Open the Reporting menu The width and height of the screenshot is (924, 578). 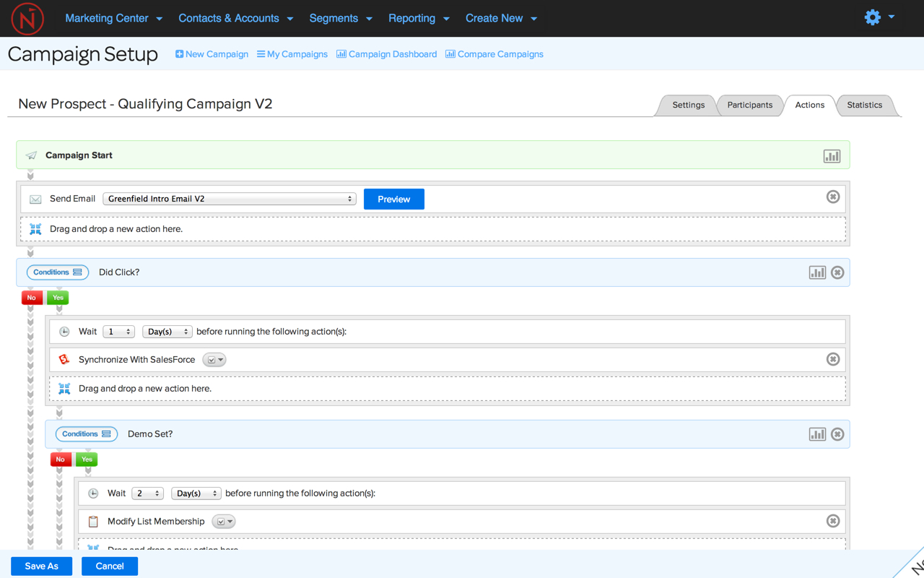[x=419, y=18]
